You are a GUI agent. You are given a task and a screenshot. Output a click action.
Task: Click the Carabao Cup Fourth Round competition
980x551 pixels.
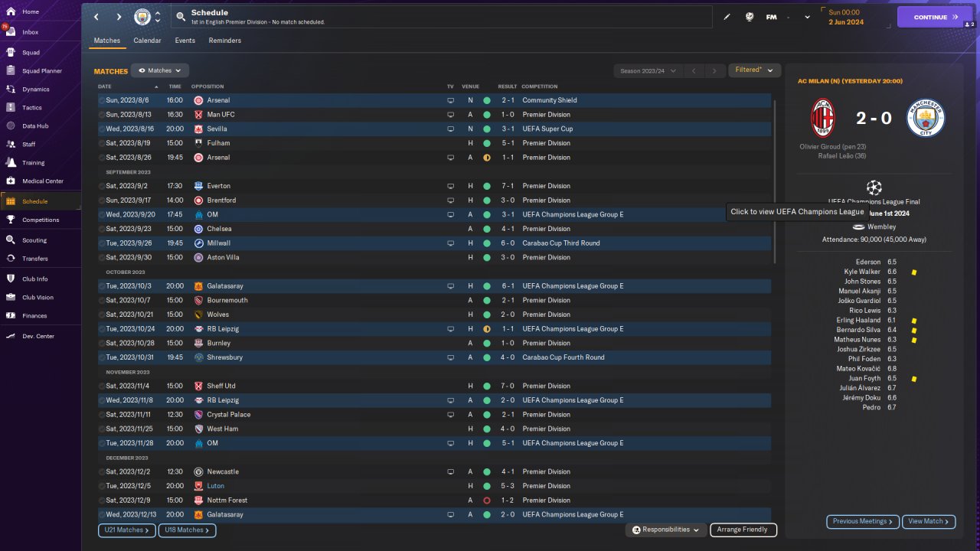pyautogui.click(x=563, y=357)
